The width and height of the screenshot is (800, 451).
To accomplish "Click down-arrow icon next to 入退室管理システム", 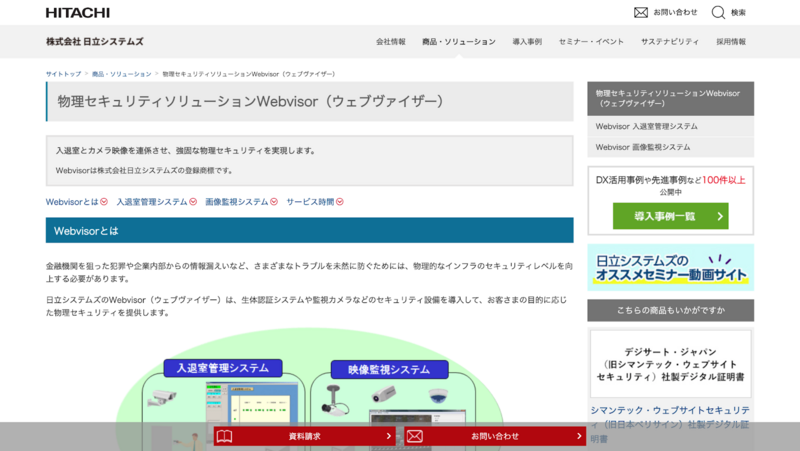I will [x=193, y=202].
